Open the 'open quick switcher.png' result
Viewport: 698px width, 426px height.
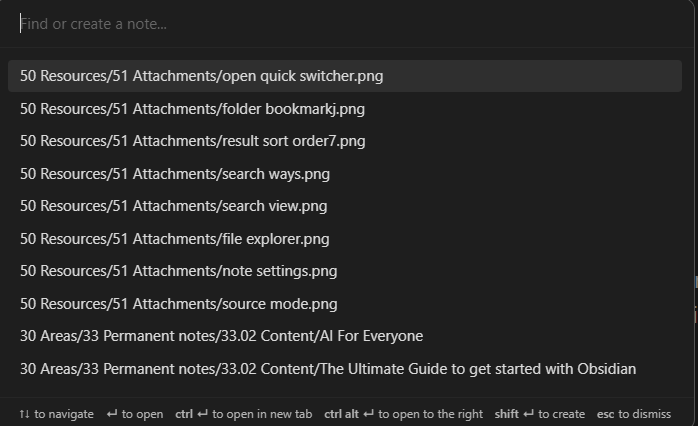coord(202,76)
